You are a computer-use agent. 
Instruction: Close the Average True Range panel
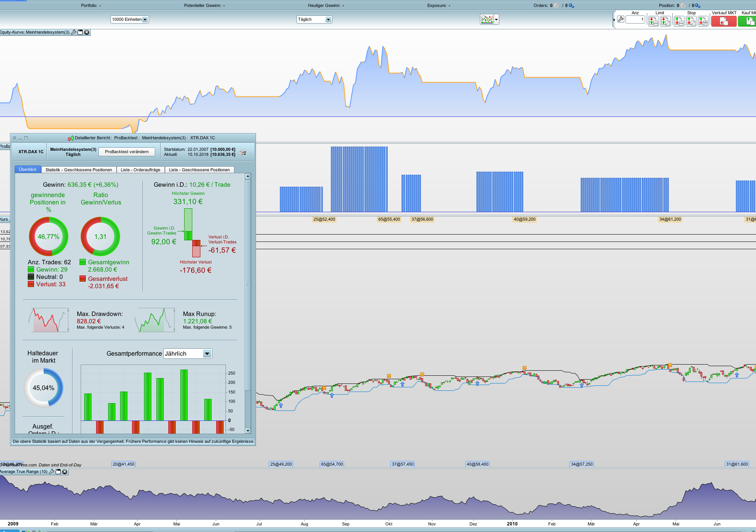click(x=65, y=471)
